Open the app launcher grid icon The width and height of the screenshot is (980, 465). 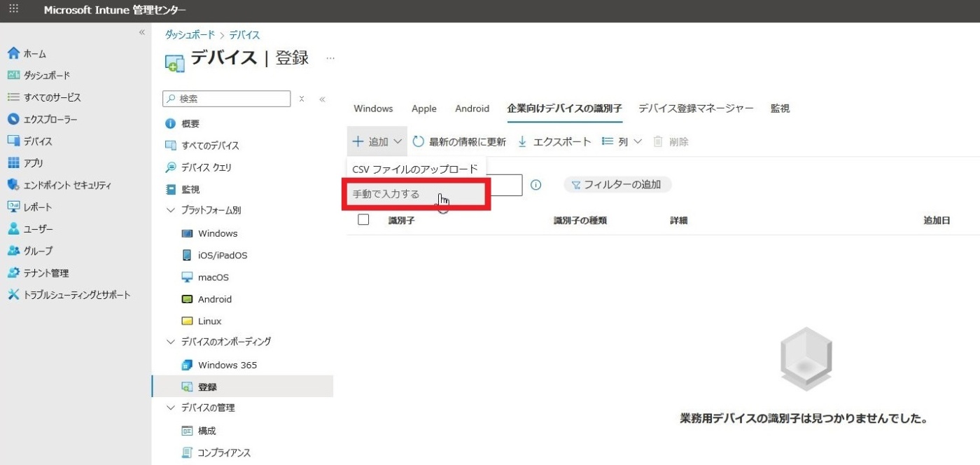(13, 10)
